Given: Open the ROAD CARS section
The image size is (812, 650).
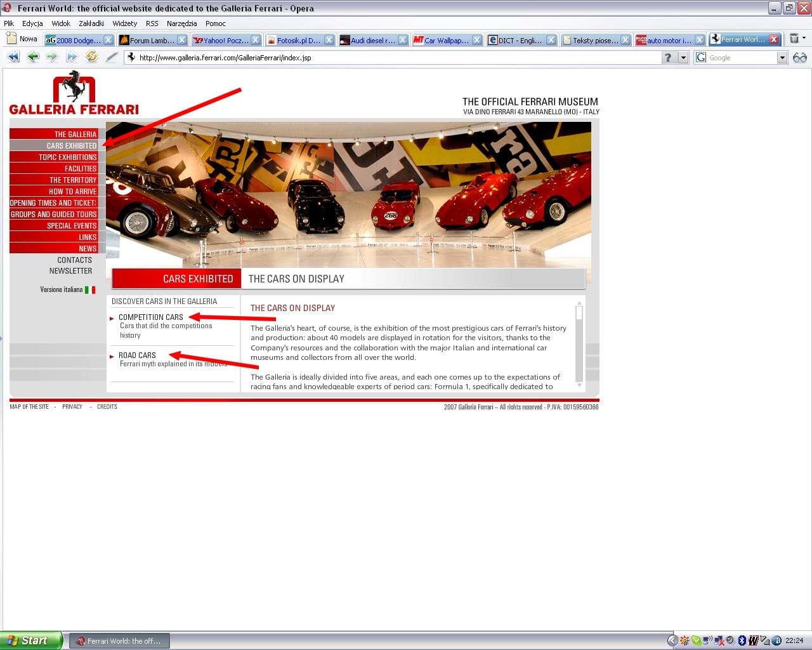Looking at the screenshot, I should pyautogui.click(x=137, y=355).
